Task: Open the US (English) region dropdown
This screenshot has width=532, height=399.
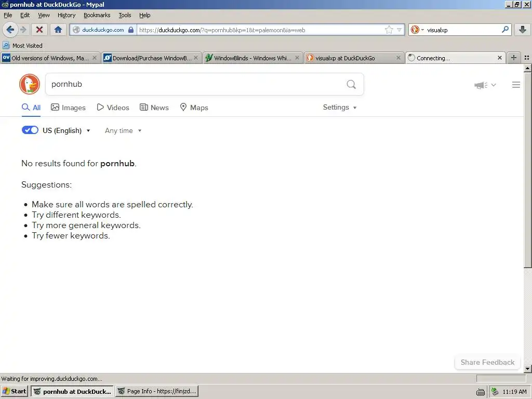Action: (x=66, y=130)
